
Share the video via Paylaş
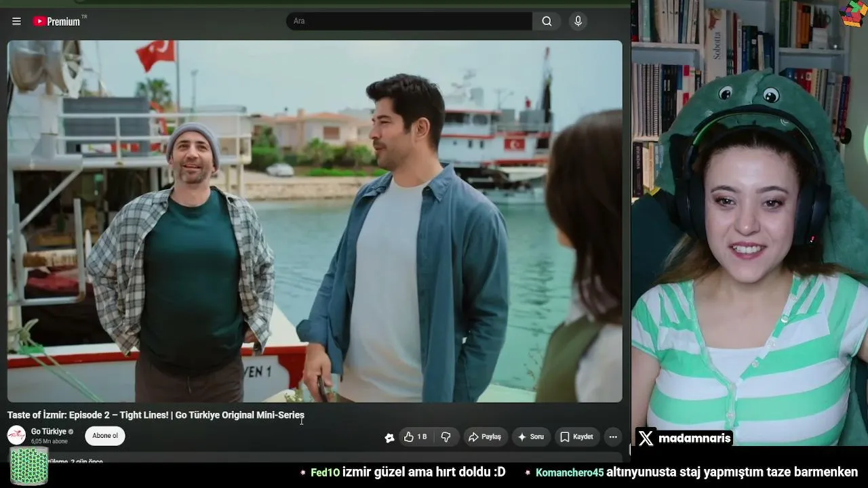[x=485, y=437]
